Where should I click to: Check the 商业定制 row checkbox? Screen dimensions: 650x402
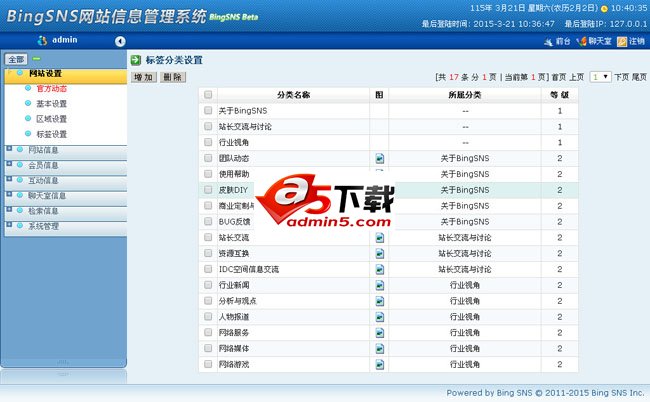(208, 206)
